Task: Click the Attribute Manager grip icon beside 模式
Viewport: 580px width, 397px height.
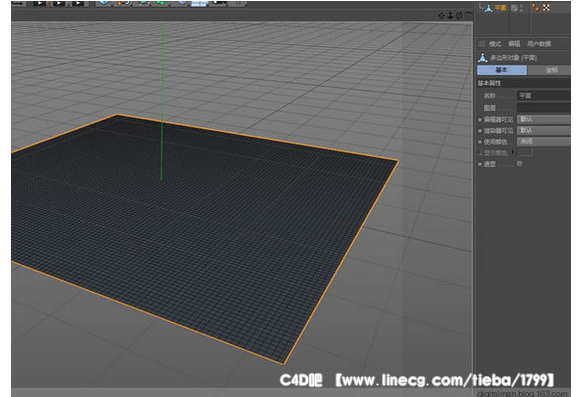Action: point(482,44)
